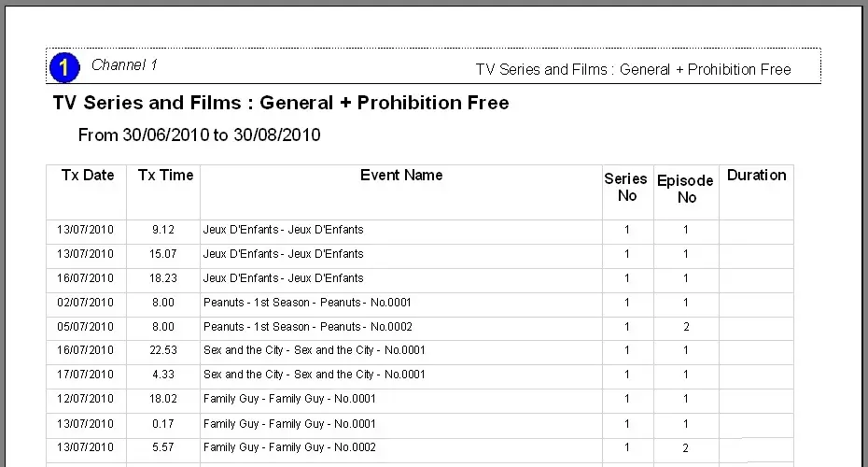Select the Tx Time column header

[x=165, y=176]
